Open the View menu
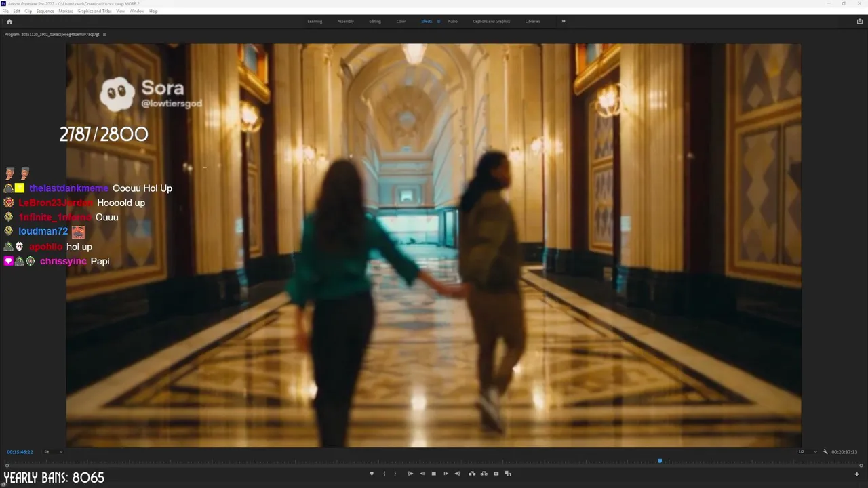Viewport: 868px width, 488px height. tap(120, 11)
